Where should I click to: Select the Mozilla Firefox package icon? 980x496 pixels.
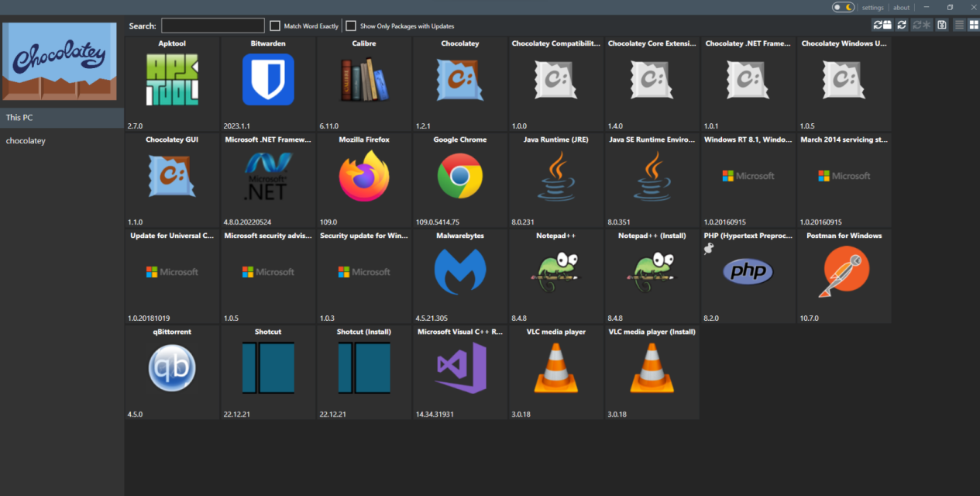click(364, 176)
